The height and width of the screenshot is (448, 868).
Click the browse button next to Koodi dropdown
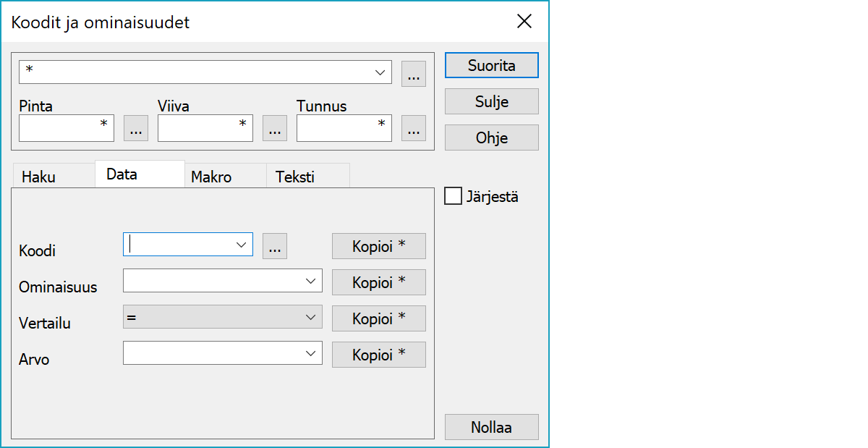274,246
